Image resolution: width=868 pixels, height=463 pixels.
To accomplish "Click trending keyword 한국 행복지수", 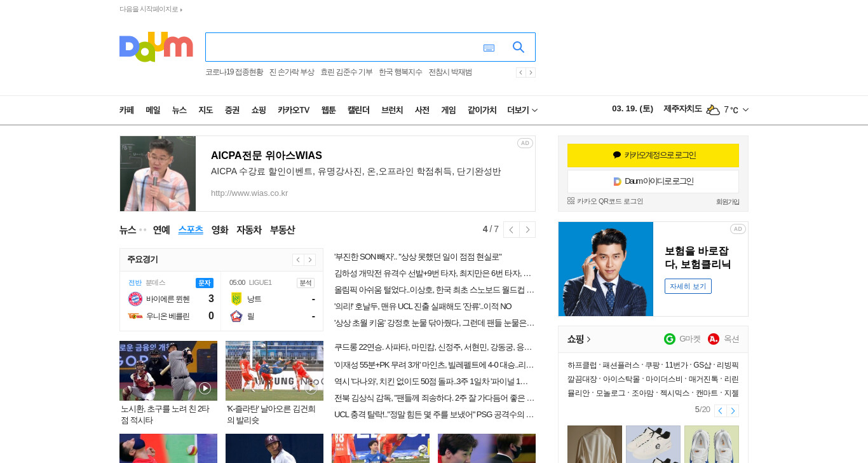I will coord(400,73).
